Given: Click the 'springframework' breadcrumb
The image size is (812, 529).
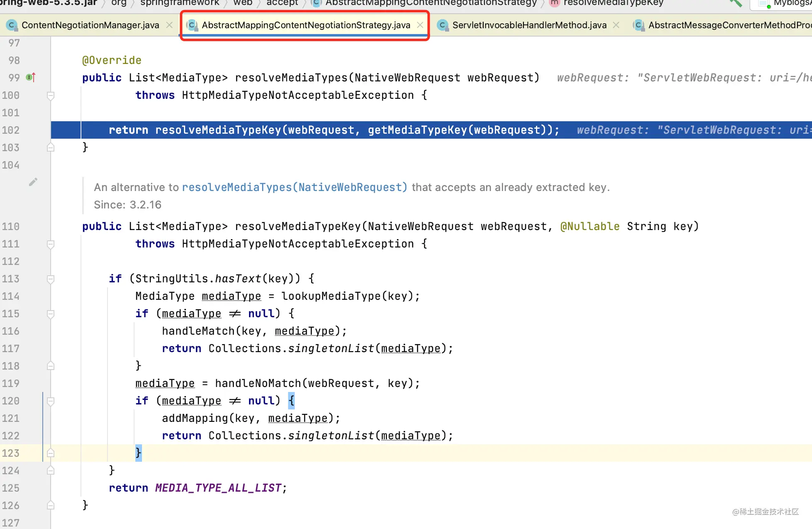Looking at the screenshot, I should click(x=180, y=3).
